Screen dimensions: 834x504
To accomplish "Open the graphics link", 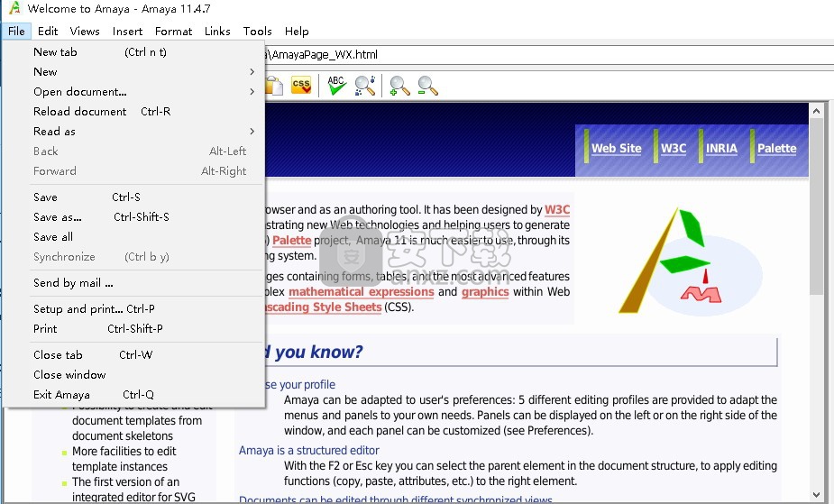I will (x=485, y=292).
